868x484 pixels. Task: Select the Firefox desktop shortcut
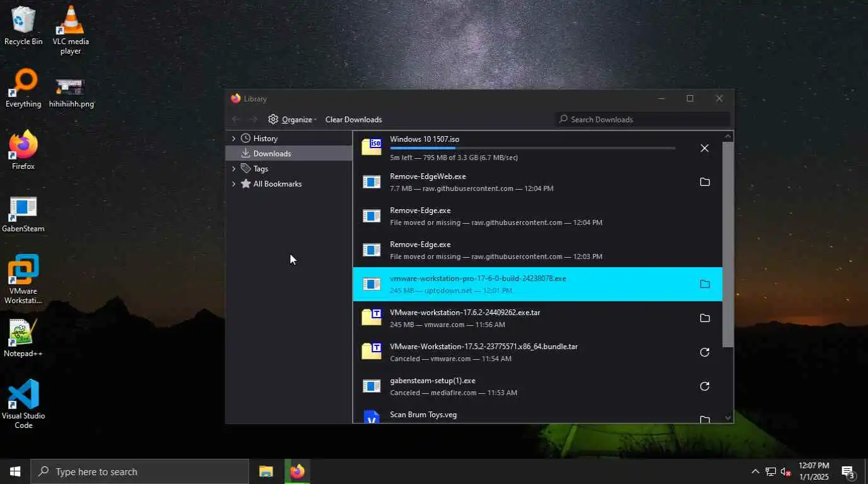coord(23,151)
